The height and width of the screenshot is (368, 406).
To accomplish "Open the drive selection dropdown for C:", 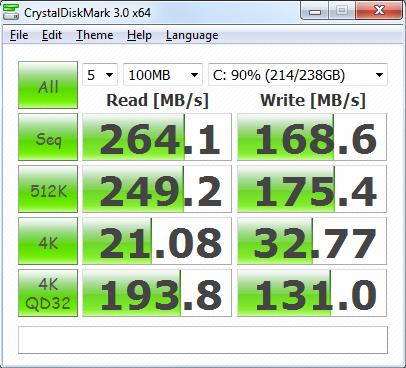I will click(x=298, y=75).
